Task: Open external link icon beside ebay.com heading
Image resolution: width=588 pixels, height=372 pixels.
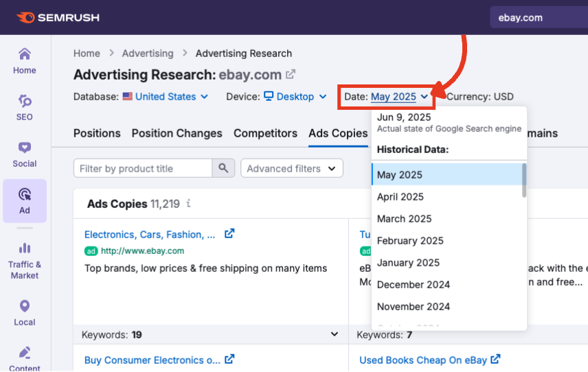Action: 291,74
